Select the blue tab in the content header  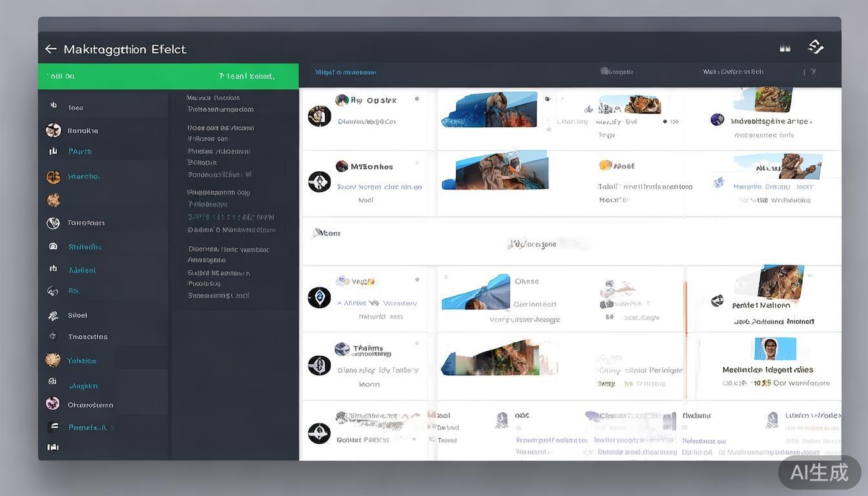[x=346, y=72]
